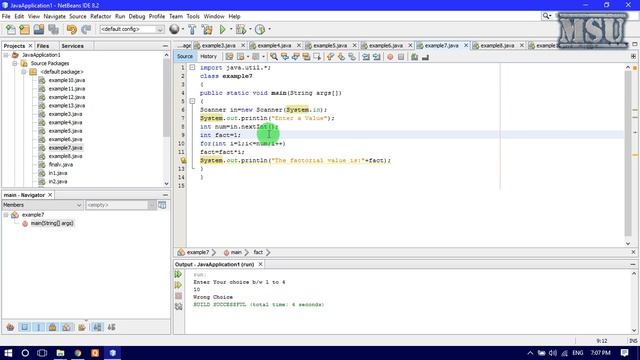Collapse code fold at line 5
640x360 pixels.
(x=192, y=101)
